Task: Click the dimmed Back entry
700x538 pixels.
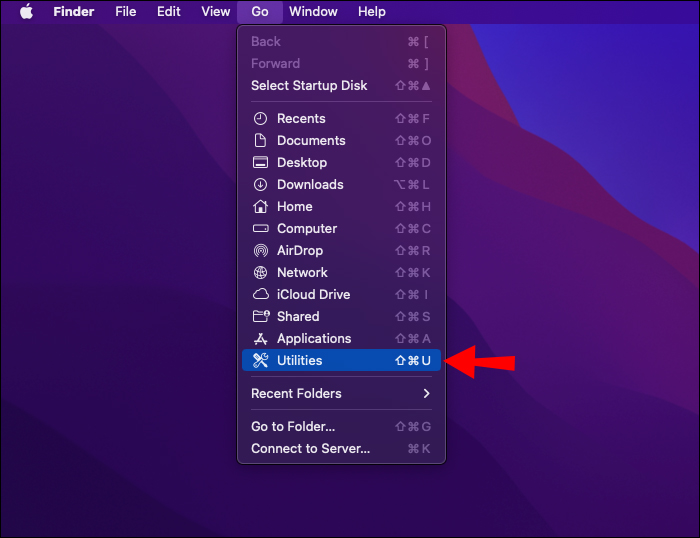Action: [342, 42]
